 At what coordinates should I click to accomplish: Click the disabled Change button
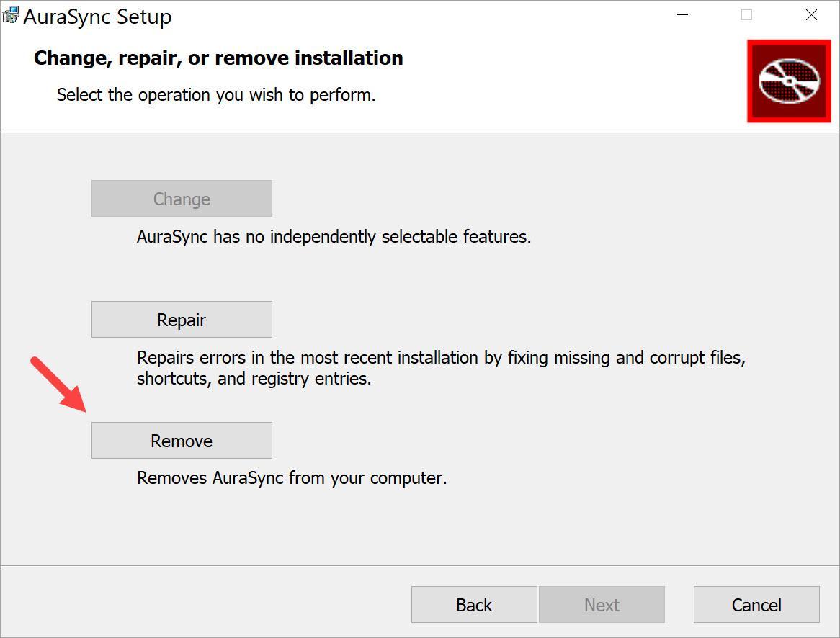(x=182, y=199)
